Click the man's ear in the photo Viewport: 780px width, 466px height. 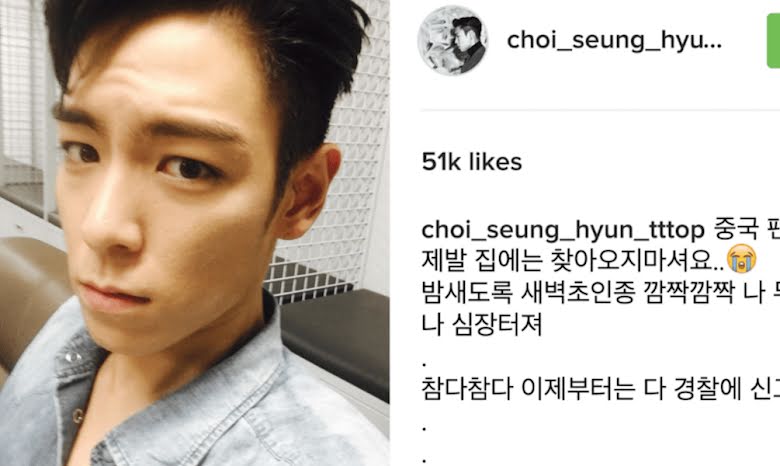[x=309, y=190]
